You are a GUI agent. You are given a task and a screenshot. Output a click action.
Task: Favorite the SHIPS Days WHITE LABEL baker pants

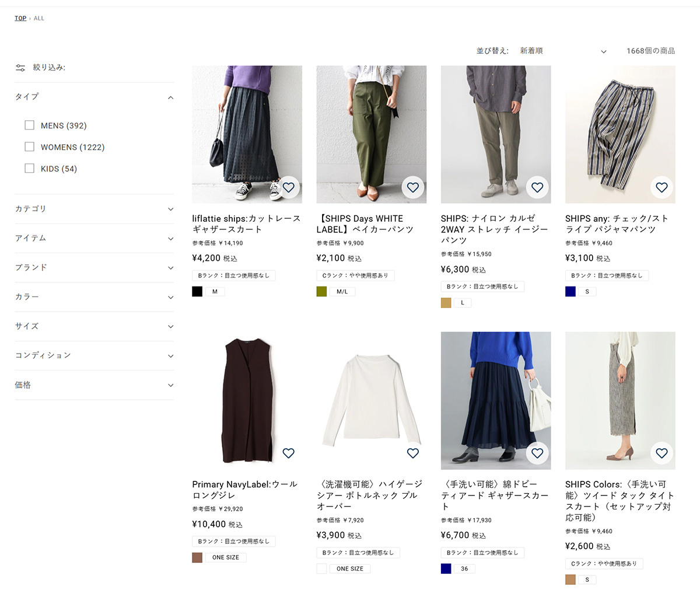point(413,187)
